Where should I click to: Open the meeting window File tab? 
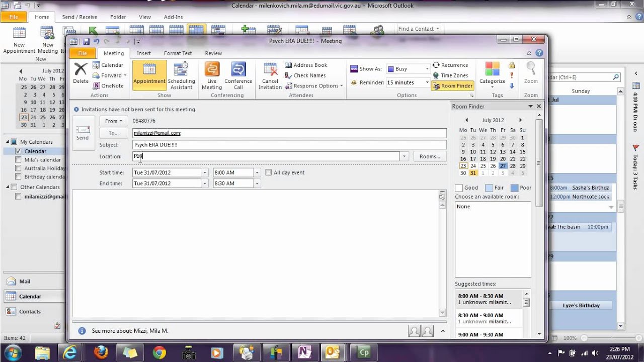[83, 53]
